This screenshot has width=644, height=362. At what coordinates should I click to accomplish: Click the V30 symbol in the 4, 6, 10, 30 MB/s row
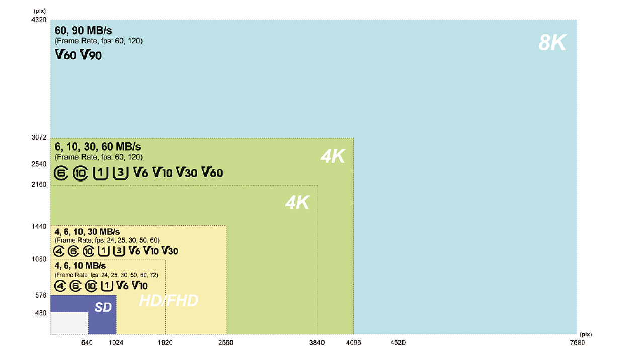click(x=170, y=251)
